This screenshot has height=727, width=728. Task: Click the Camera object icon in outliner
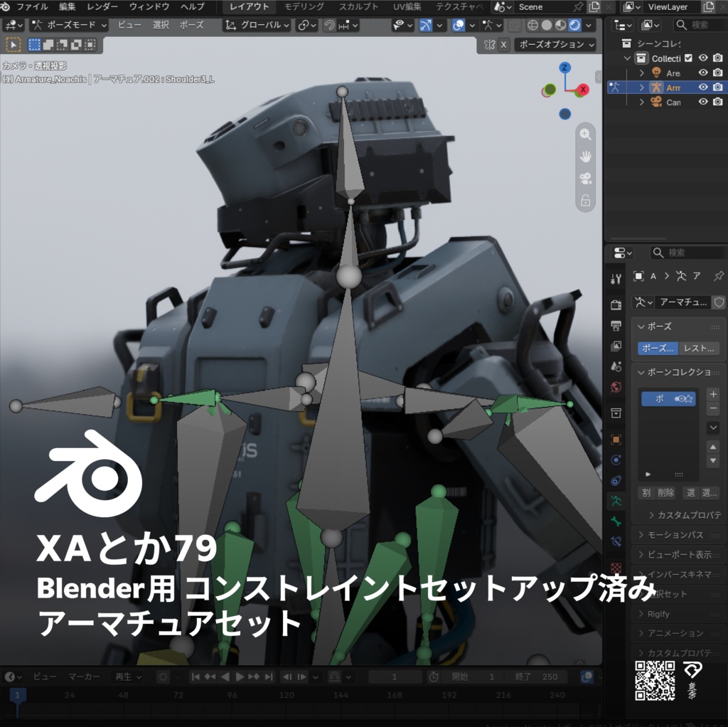pos(656,102)
